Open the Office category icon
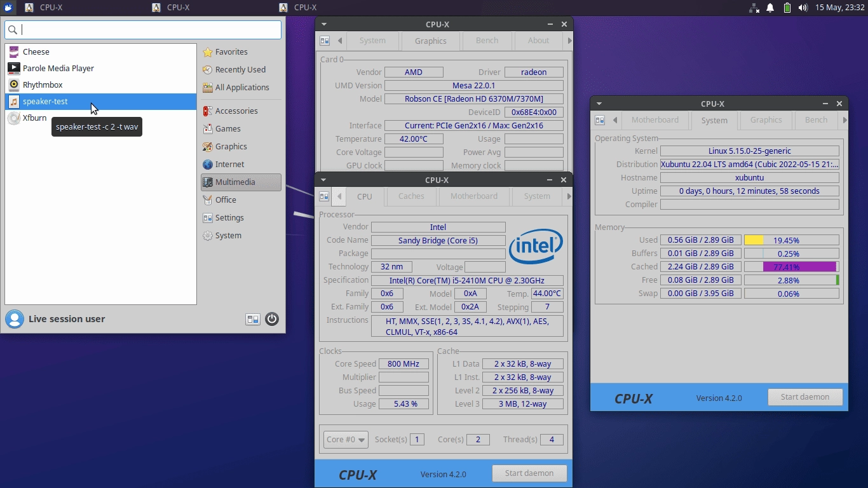Screen dimensions: 868x488 (x=207, y=200)
